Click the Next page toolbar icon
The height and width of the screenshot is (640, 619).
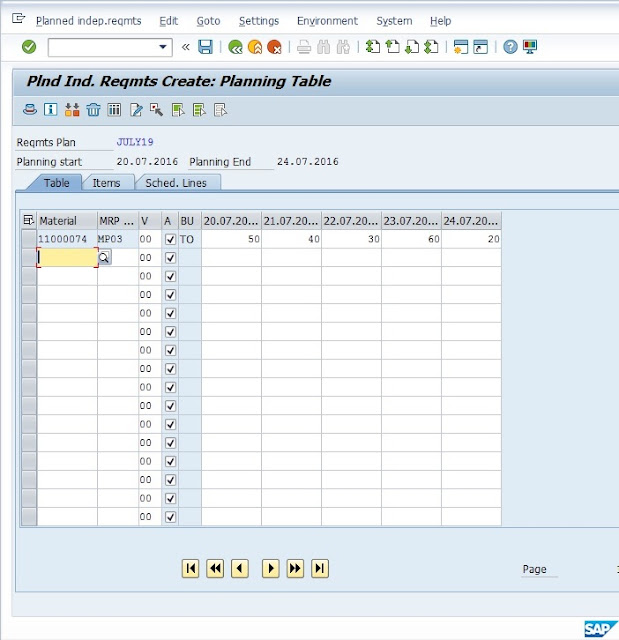412,47
